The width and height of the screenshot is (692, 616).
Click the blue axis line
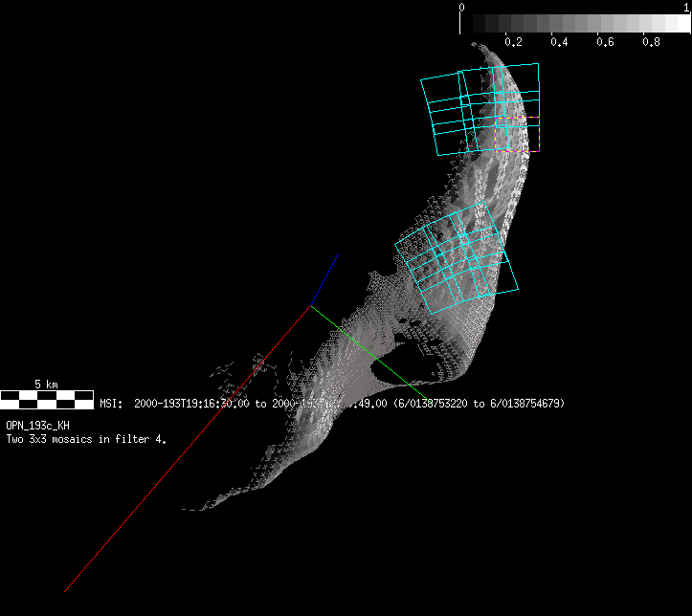pyautogui.click(x=324, y=279)
